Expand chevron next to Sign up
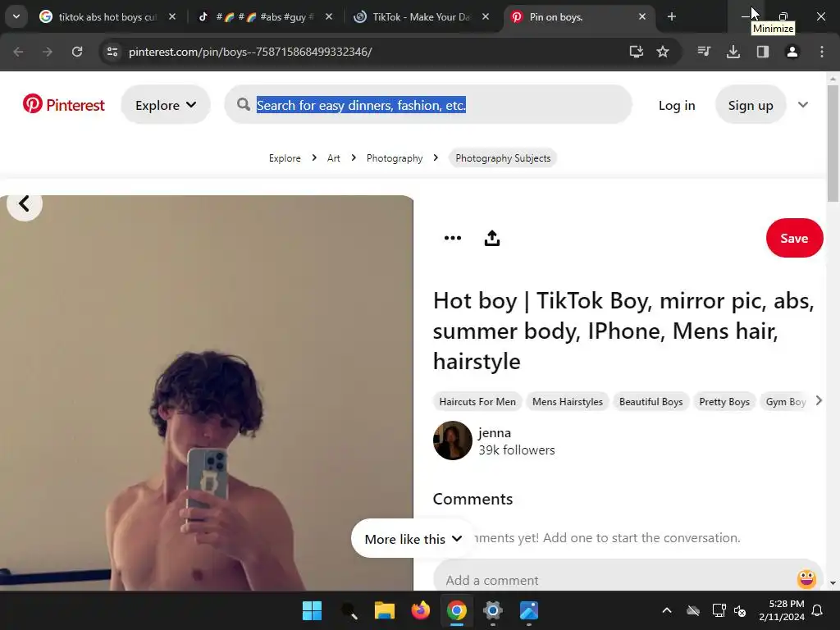Viewport: 840px width, 630px height. pos(802,104)
